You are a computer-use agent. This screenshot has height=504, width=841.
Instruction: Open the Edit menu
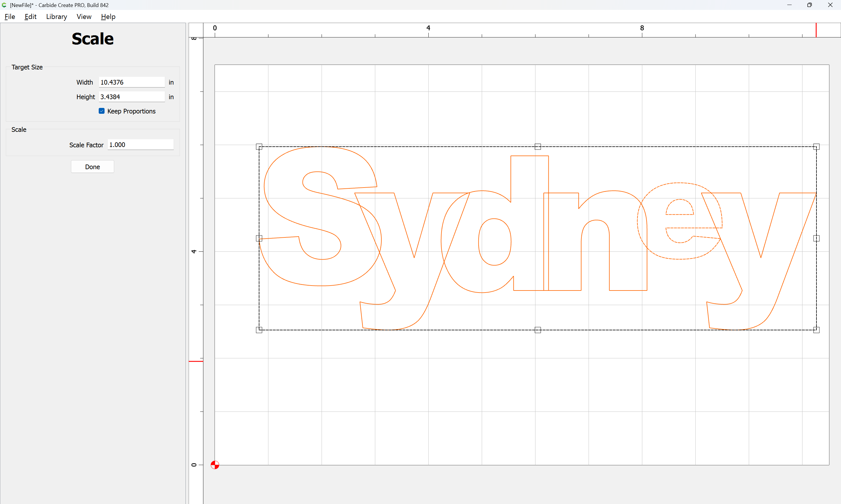[x=30, y=17]
